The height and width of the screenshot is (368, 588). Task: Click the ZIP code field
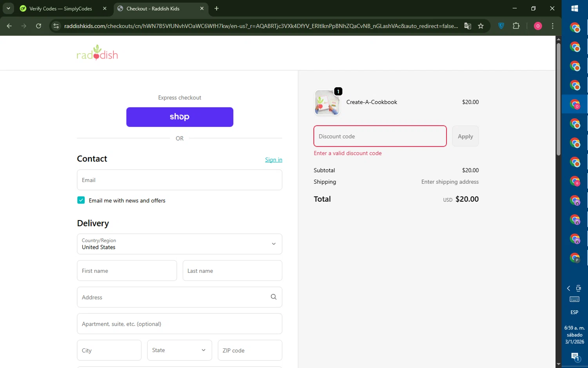(x=250, y=350)
